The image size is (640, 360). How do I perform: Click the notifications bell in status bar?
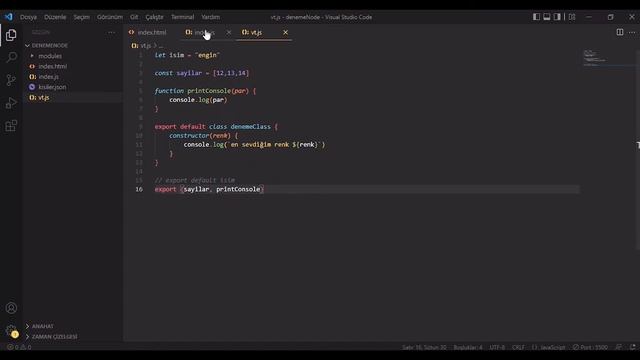(x=632, y=347)
